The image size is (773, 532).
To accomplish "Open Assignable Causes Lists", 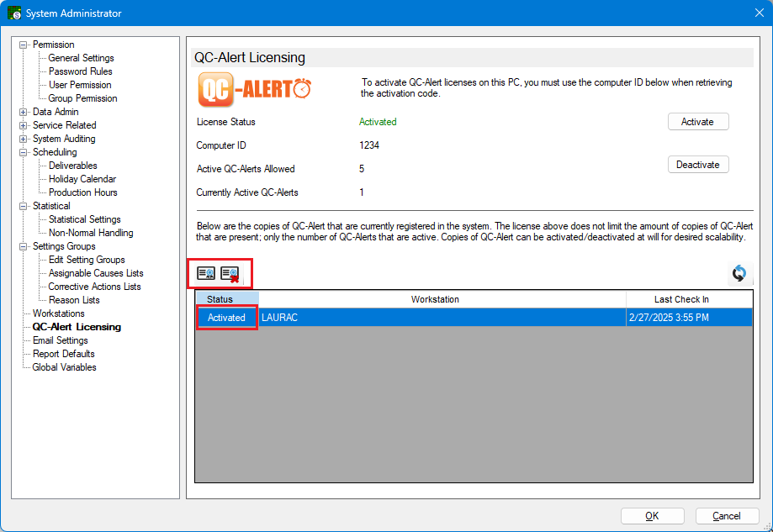I will pyautogui.click(x=96, y=273).
